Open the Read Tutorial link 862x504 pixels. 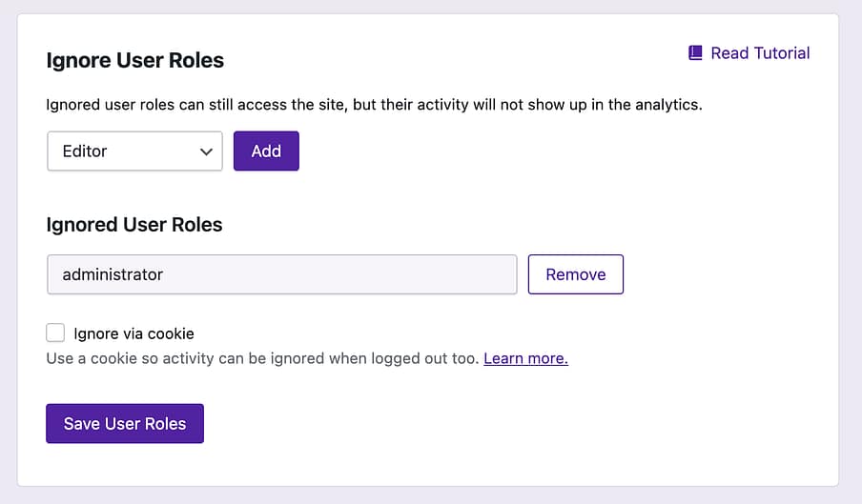tap(759, 53)
